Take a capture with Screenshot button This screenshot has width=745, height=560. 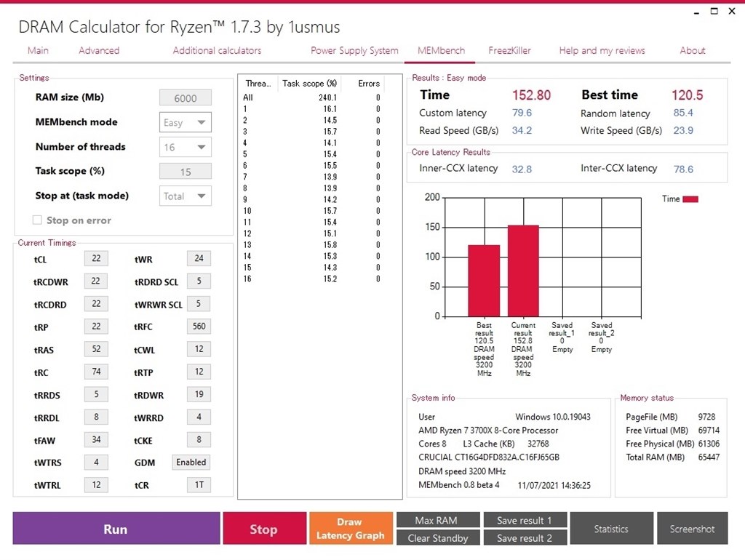tap(693, 528)
